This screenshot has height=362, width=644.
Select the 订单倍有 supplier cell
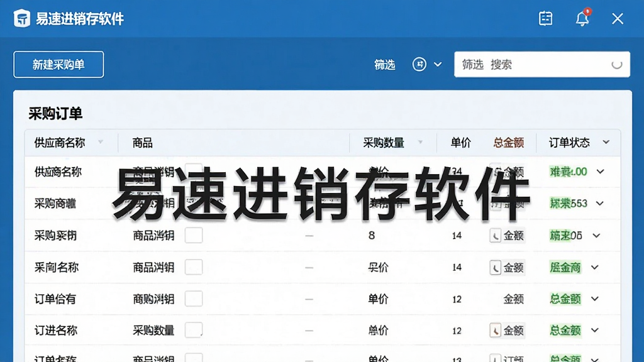click(55, 299)
